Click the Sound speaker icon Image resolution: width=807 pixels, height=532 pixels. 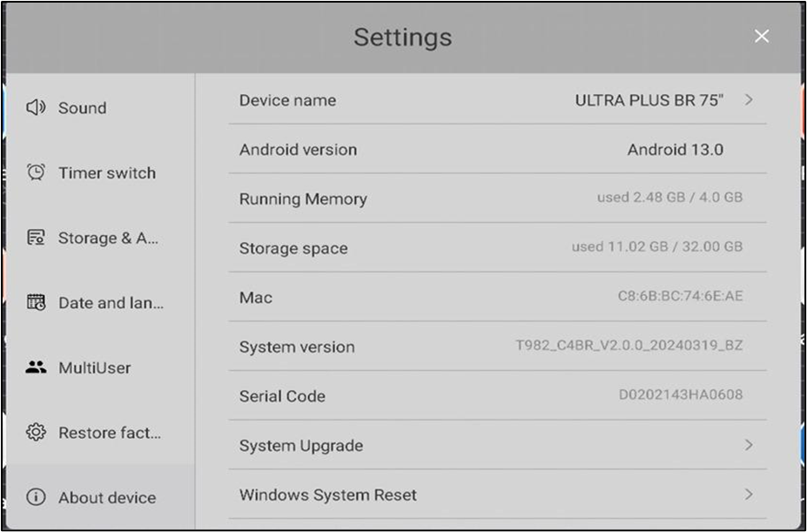pos(36,108)
